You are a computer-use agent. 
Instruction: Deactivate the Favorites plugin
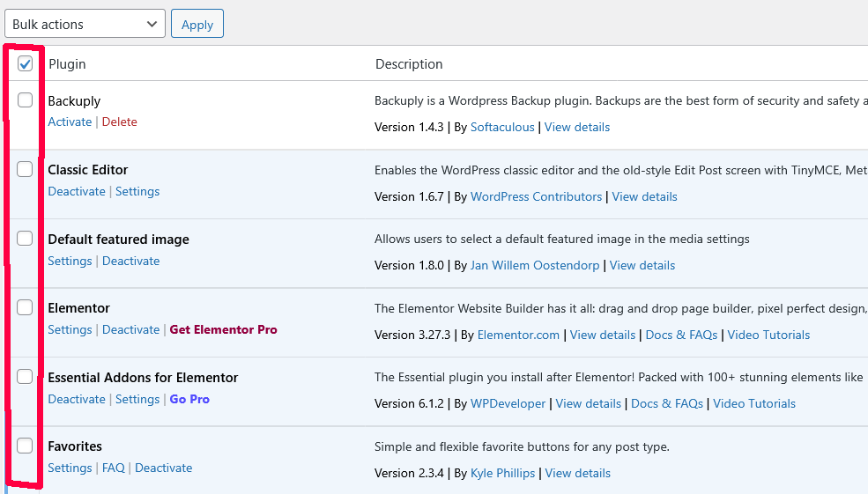163,468
